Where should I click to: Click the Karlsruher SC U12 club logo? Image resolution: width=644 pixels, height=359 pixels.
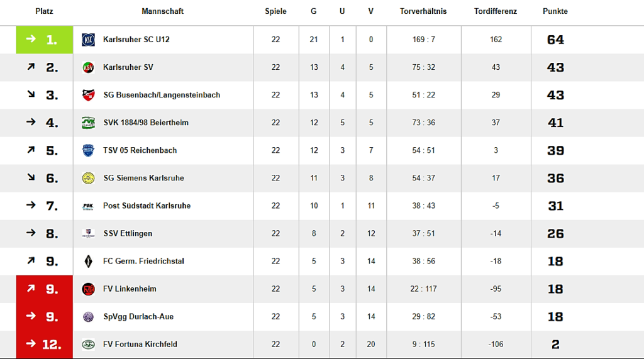(88, 40)
